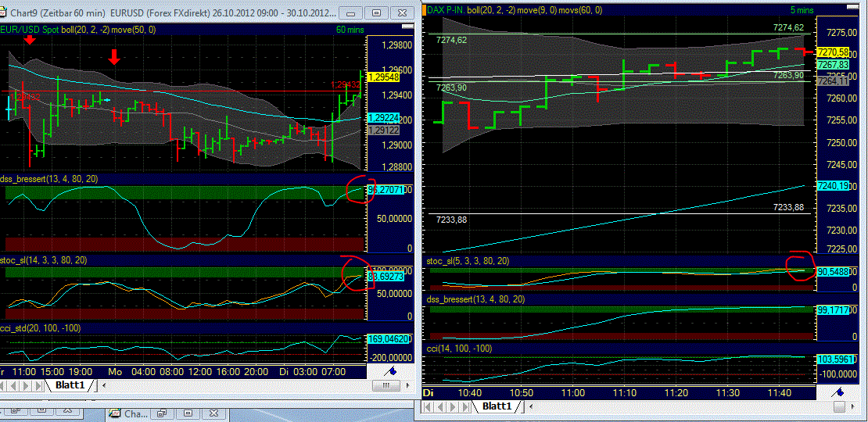Click the blue pin icon in DAX chart
This screenshot has width=868, height=422.
point(838,392)
